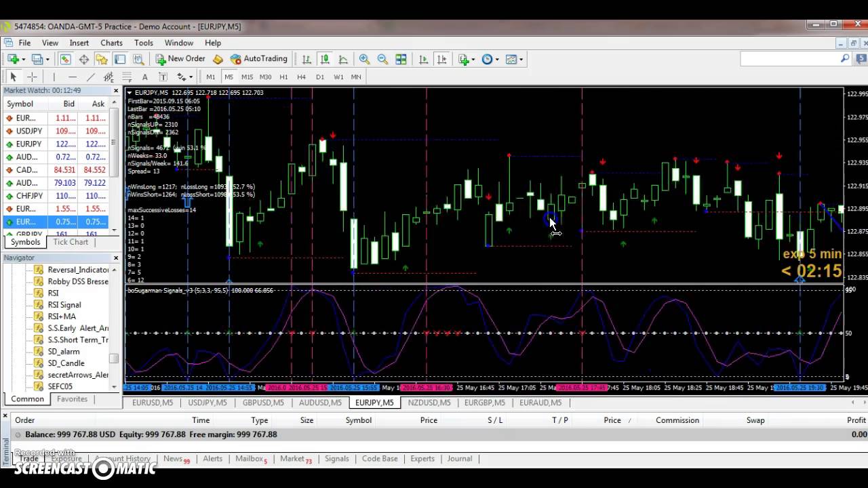Switch to M15 timeframe
868x488 pixels.
point(247,77)
